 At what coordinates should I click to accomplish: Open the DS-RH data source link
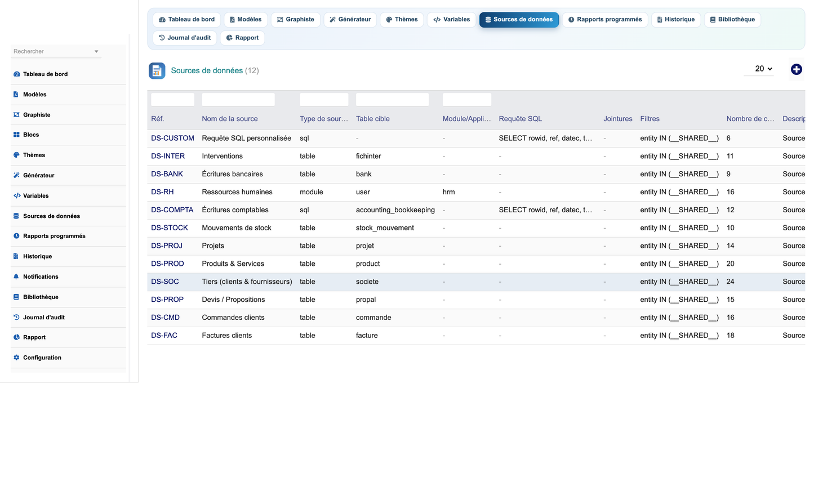(x=162, y=192)
